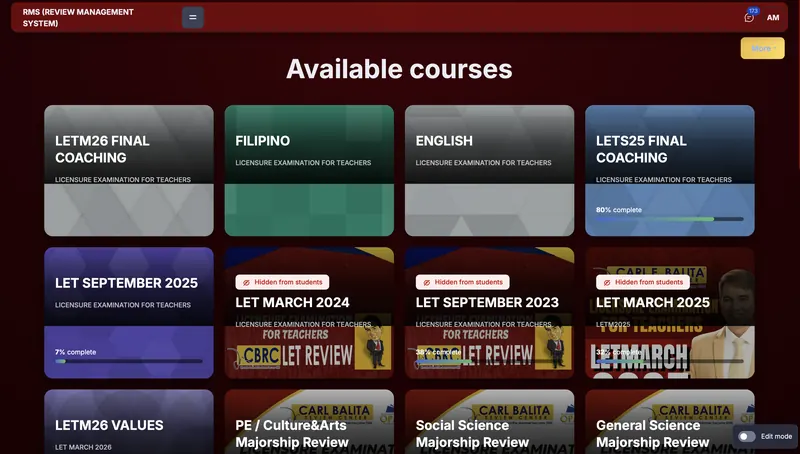Open LET SEPTEMBER 2023 course
Viewport: 800px width, 454px height.
tap(487, 302)
